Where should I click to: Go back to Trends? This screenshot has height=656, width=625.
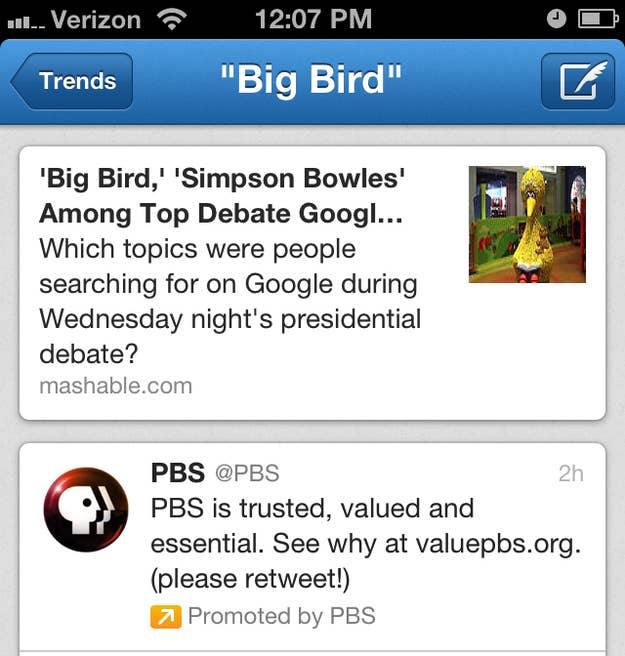72,81
